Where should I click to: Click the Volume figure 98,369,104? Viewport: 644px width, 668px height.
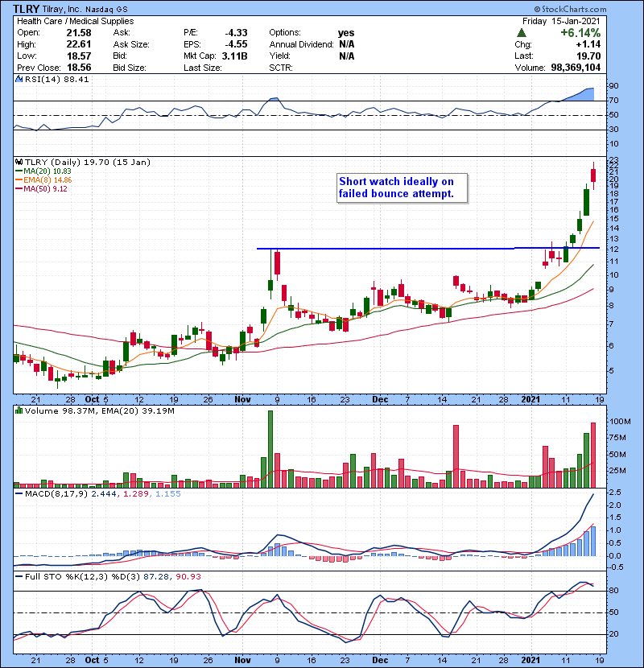point(576,68)
